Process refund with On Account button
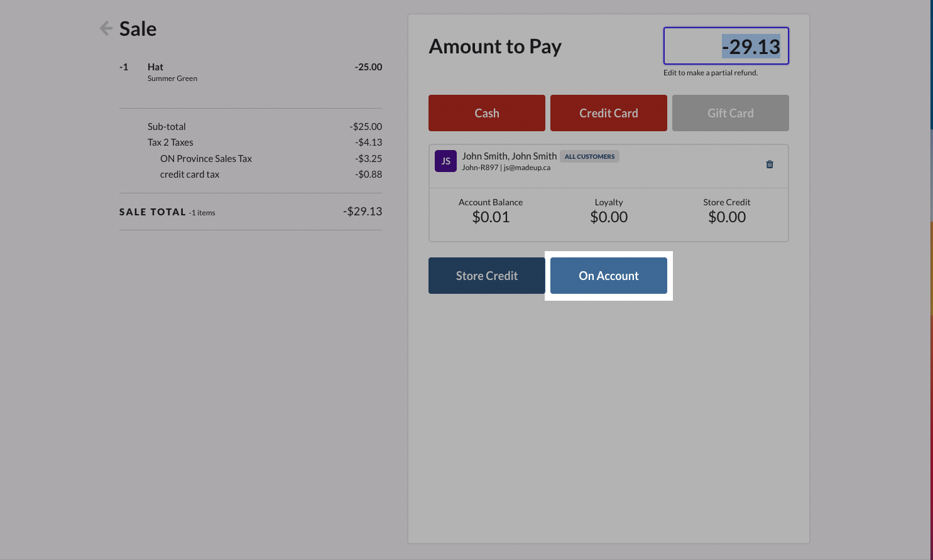Screen dimensions: 933x560 coord(608,276)
